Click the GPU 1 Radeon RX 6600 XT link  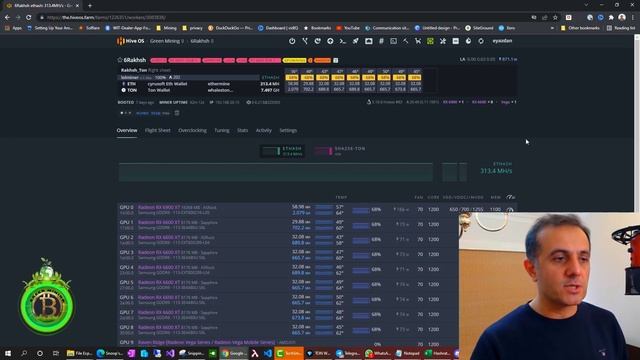click(159, 222)
